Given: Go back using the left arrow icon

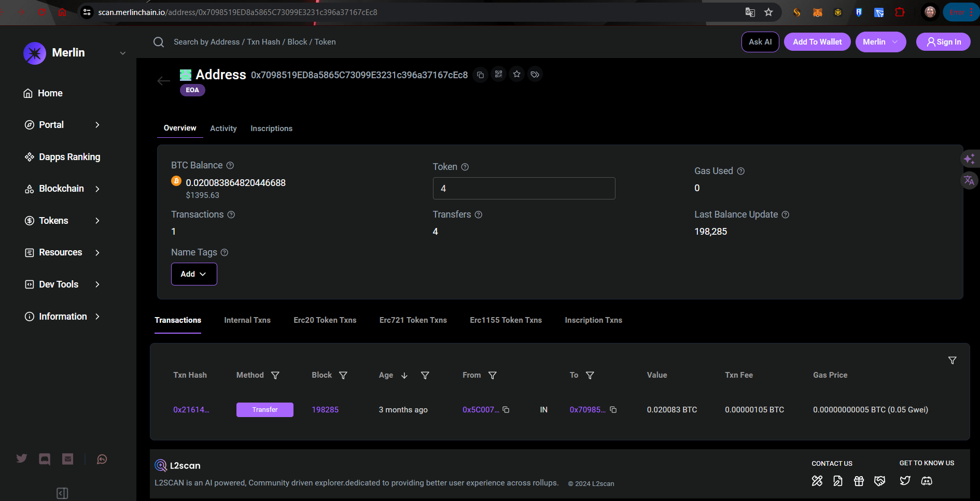Looking at the screenshot, I should [x=163, y=80].
